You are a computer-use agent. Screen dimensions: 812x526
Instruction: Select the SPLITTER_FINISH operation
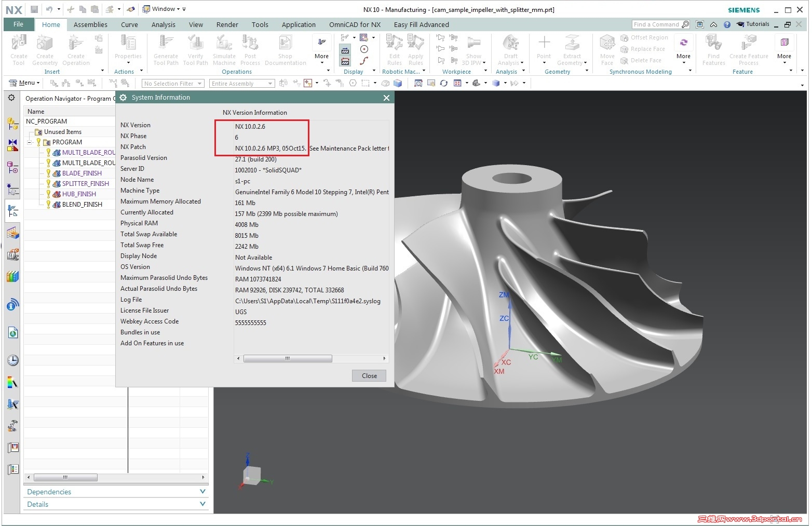(85, 184)
